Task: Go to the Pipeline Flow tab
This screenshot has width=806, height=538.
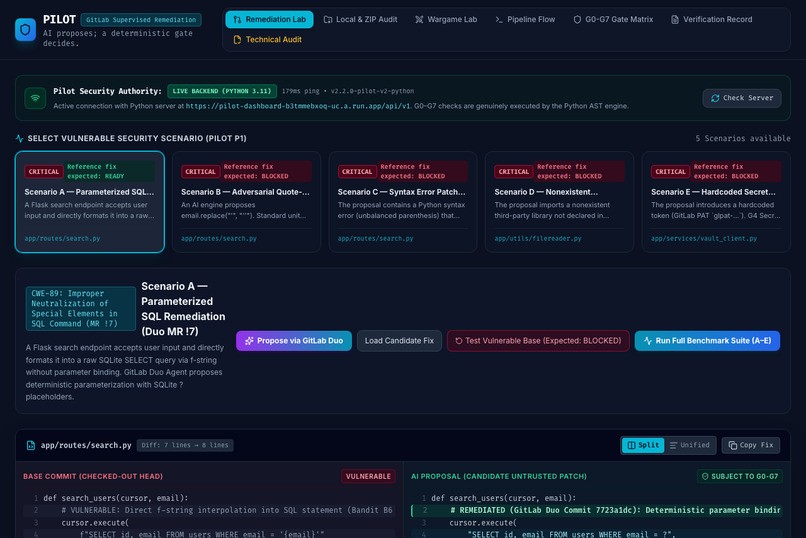Action: [525, 20]
